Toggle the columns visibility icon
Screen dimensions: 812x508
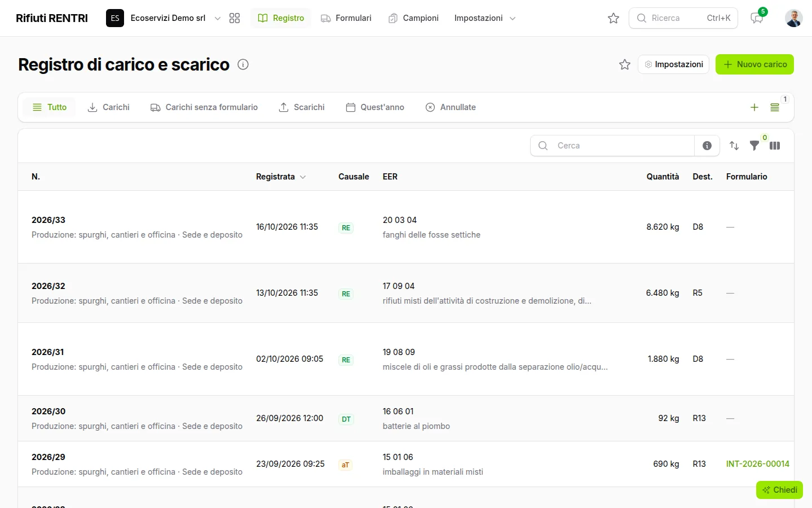[x=775, y=146]
